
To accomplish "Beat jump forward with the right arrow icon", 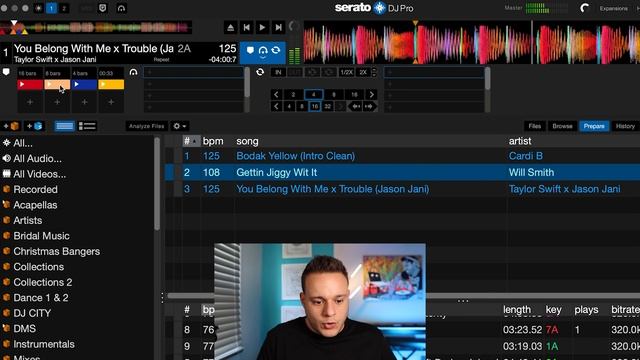I will pos(370,107).
